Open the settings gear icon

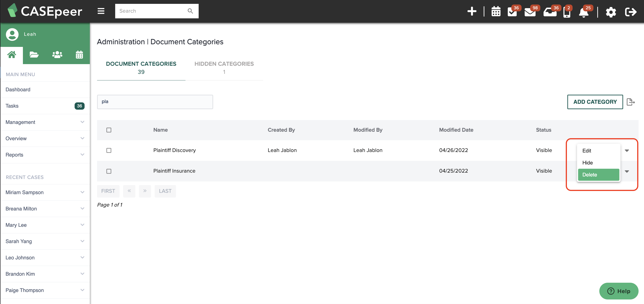pyautogui.click(x=611, y=12)
